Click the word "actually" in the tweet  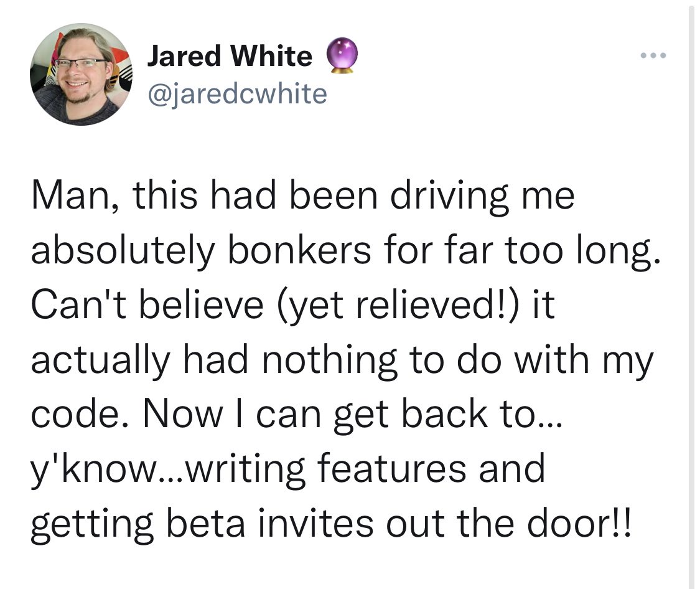[100, 361]
